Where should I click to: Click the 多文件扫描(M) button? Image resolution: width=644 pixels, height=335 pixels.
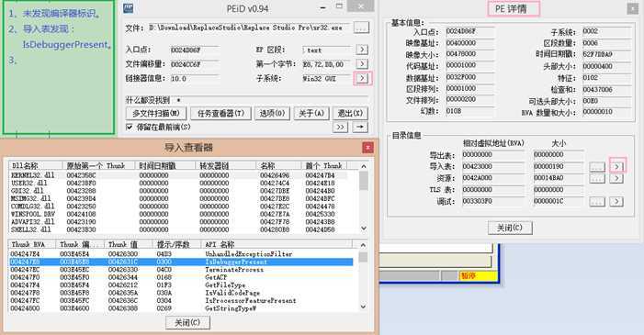pyautogui.click(x=155, y=113)
